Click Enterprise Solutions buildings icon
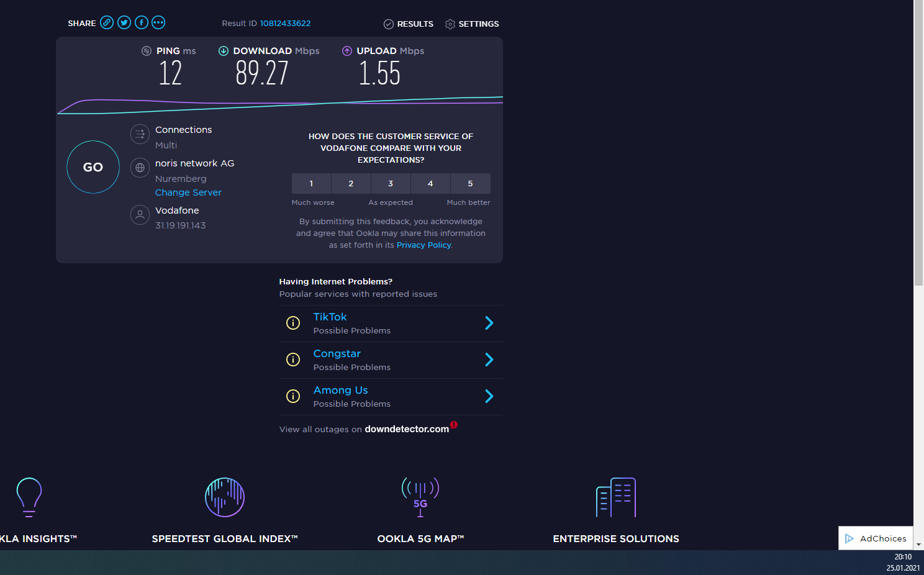This screenshot has height=575, width=924. pos(616,497)
